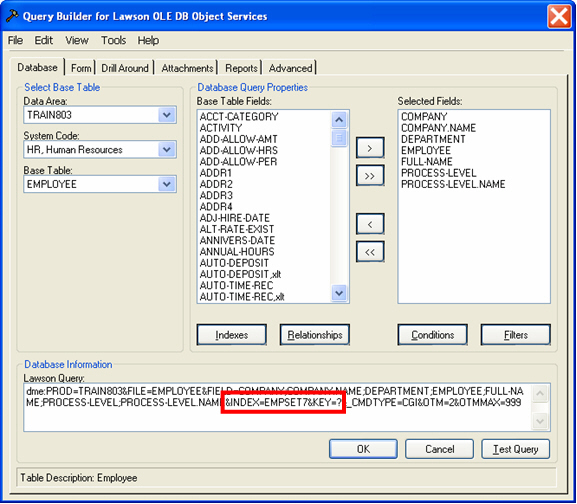Screen dimensions: 577x504
Task: Open the Base Table dropdown
Action: (167, 184)
